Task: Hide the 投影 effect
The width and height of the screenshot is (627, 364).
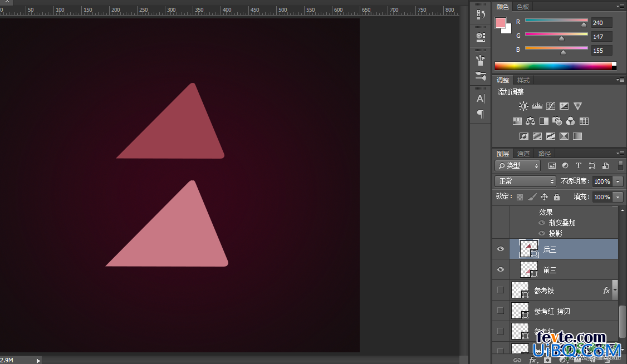Action: pyautogui.click(x=542, y=233)
